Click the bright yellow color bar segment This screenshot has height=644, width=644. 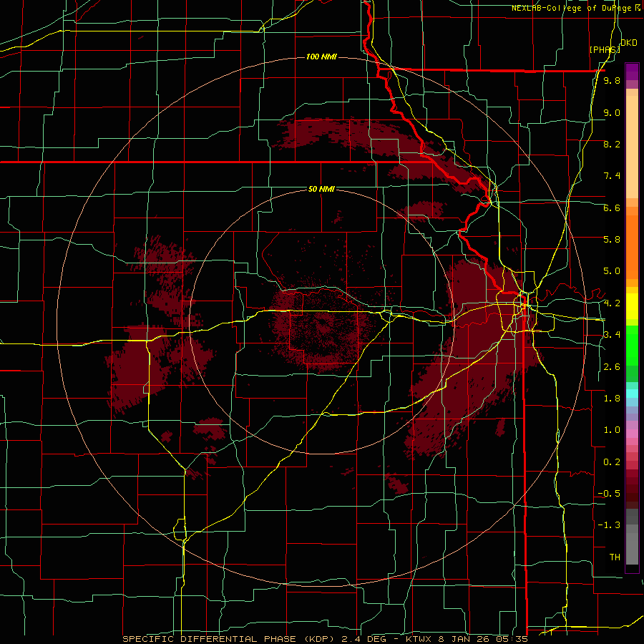click(x=632, y=306)
